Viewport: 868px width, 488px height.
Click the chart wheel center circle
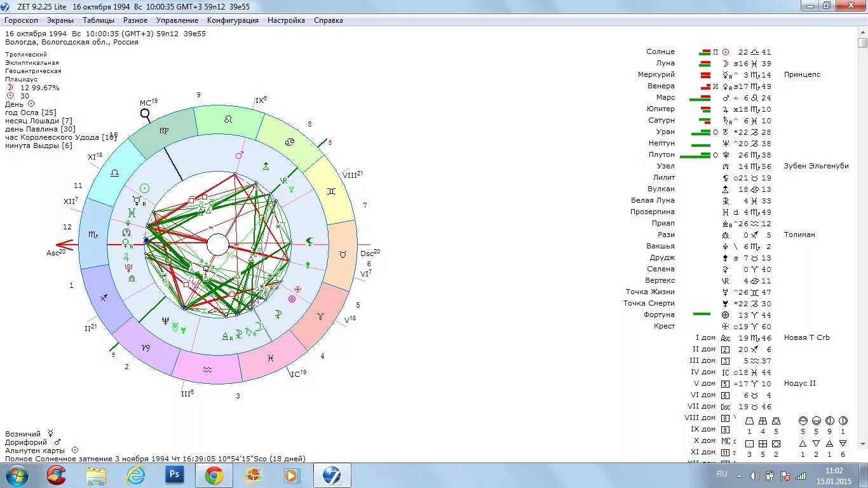(218, 244)
